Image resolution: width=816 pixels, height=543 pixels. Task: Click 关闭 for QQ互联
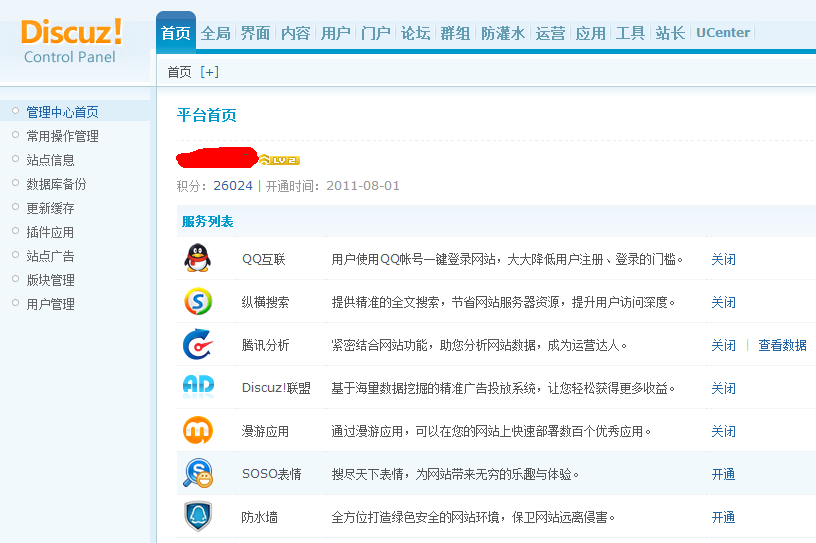coord(723,259)
